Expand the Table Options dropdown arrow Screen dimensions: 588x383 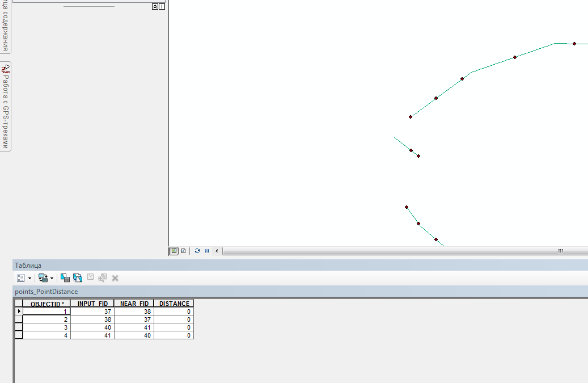click(29, 279)
